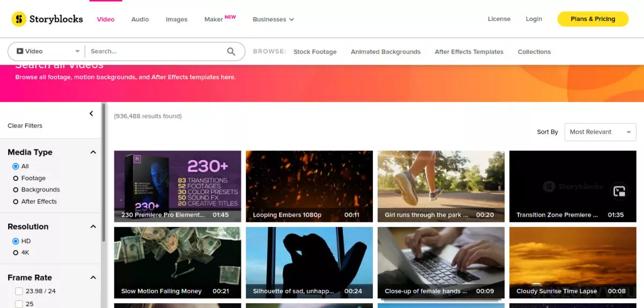Image resolution: width=644 pixels, height=308 pixels.
Task: Check the 25 frame rate checkbox
Action: [19, 304]
